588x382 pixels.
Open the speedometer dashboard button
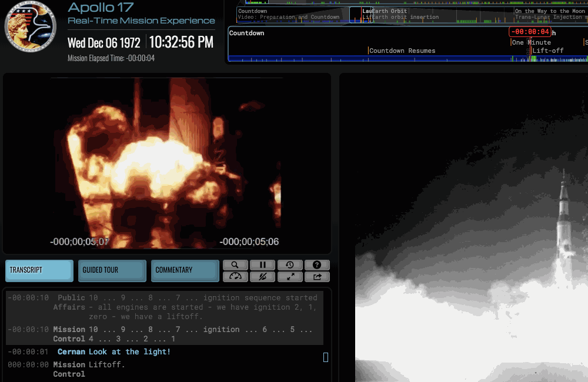pos(235,277)
